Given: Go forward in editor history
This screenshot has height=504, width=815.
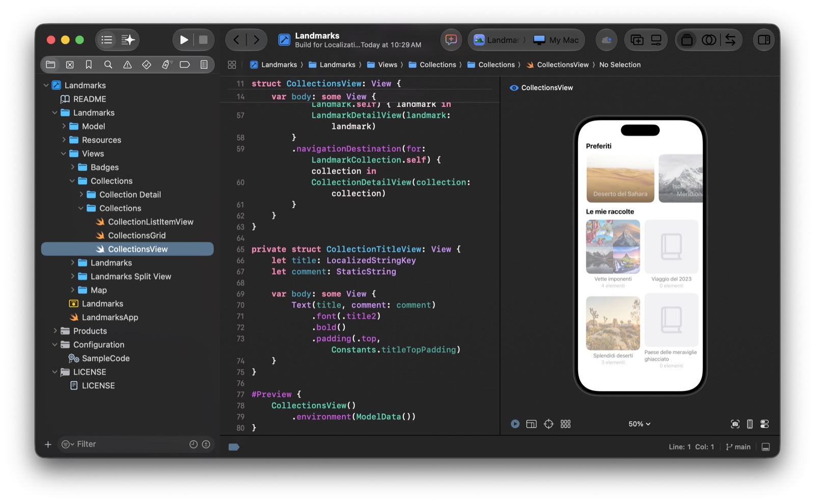Looking at the screenshot, I should pos(256,40).
